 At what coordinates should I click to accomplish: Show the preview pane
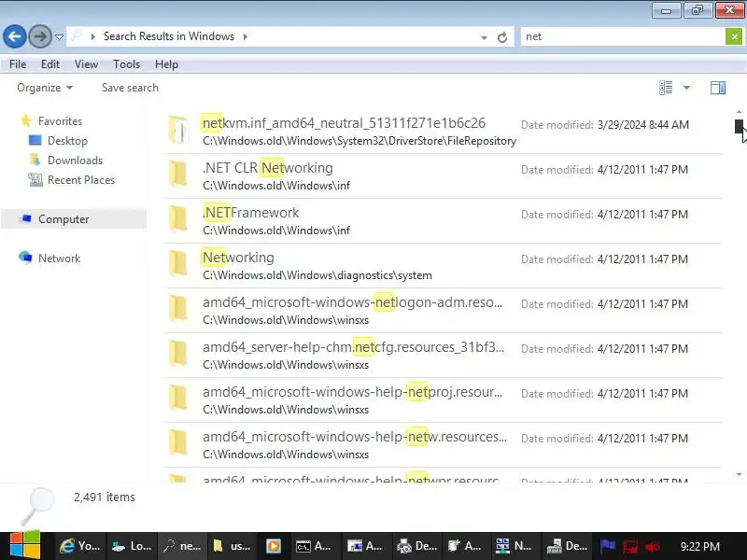[x=718, y=88]
